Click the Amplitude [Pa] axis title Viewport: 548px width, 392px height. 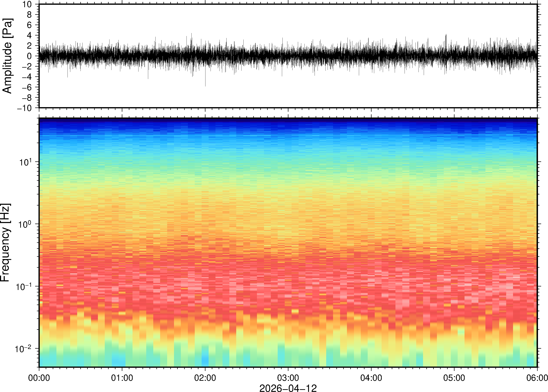(7, 56)
